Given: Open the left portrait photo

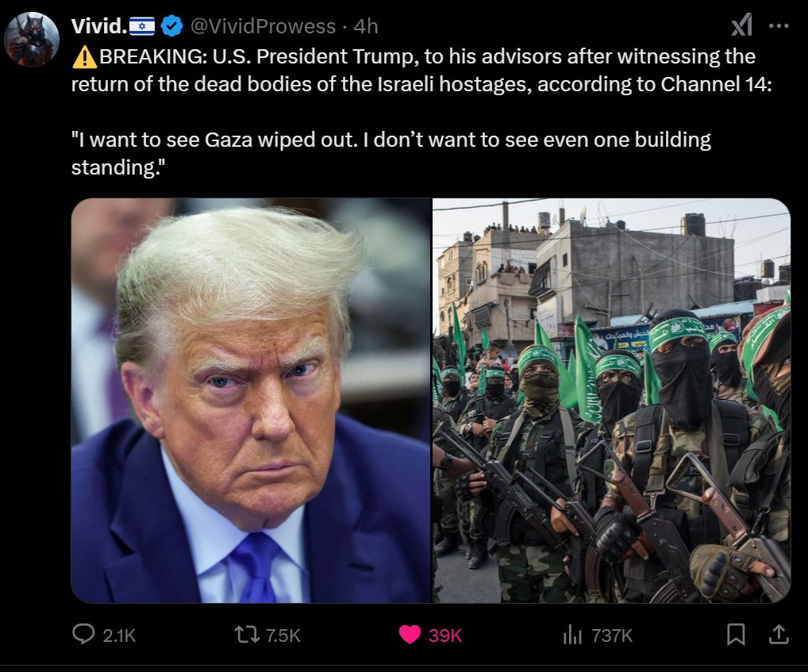Looking at the screenshot, I should pyautogui.click(x=251, y=400).
